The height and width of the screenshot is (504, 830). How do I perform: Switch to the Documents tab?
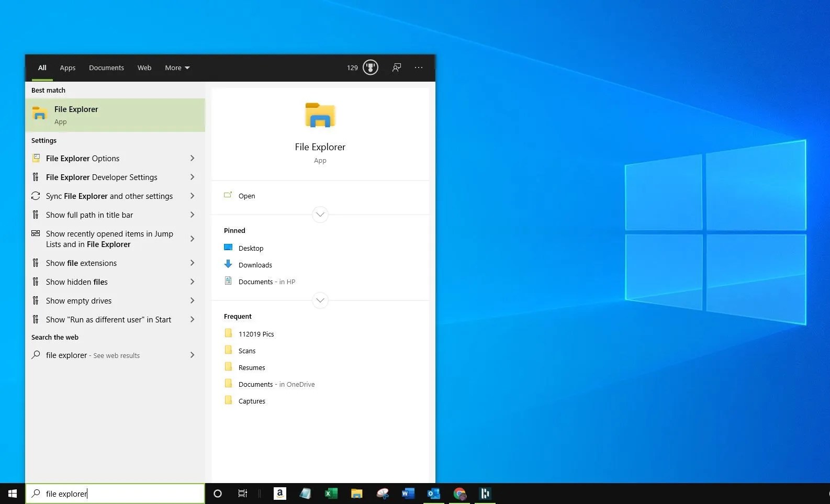(106, 68)
